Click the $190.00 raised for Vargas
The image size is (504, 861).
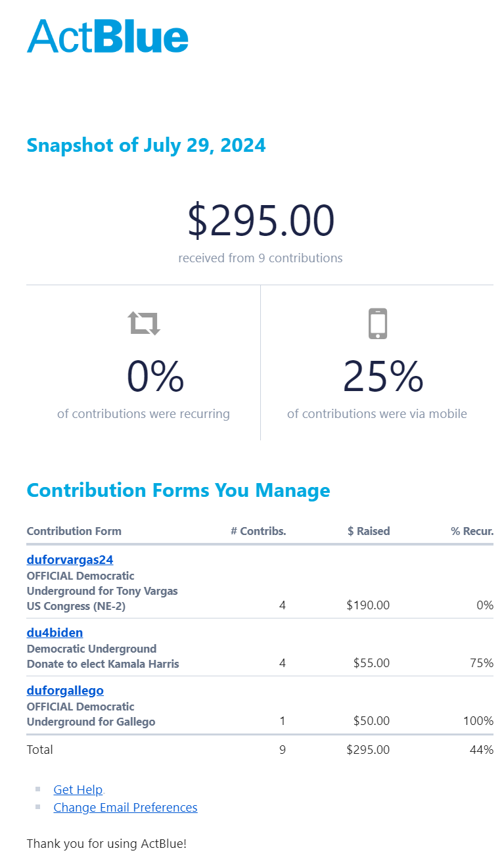click(368, 605)
